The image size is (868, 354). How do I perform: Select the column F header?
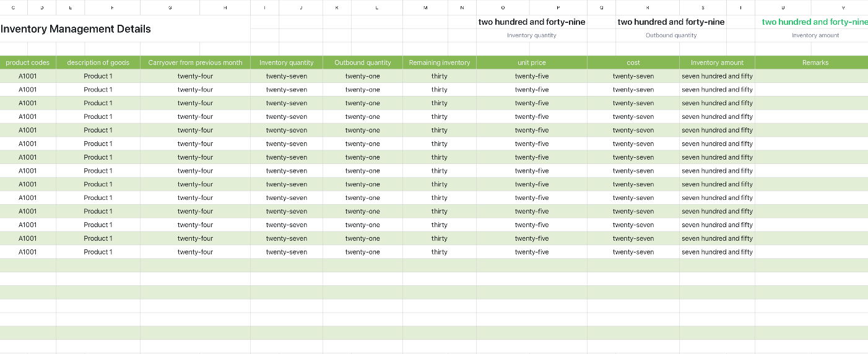point(113,7)
